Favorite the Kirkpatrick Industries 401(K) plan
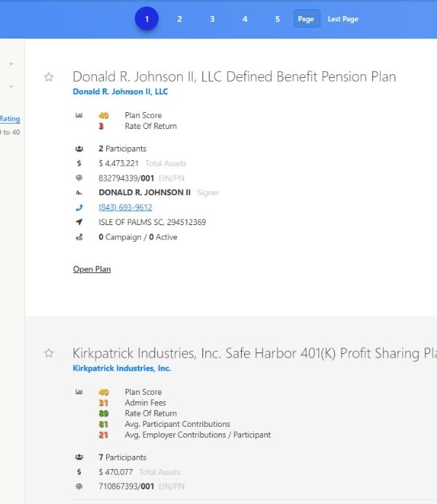 49,353
